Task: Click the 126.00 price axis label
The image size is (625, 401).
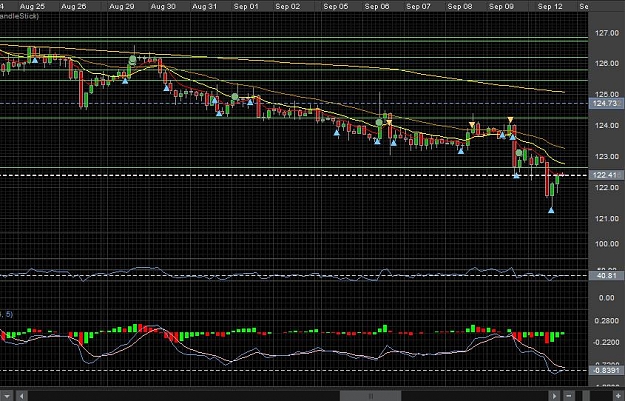Action: click(607, 63)
